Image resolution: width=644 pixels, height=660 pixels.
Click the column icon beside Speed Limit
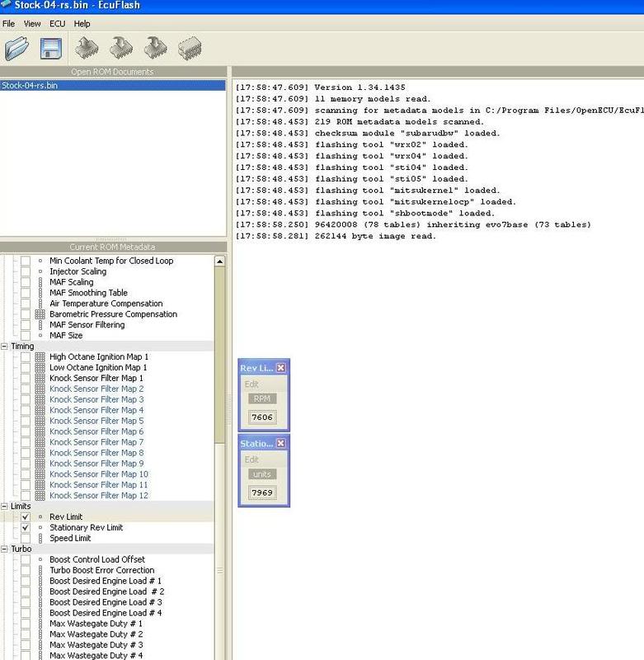(40, 538)
